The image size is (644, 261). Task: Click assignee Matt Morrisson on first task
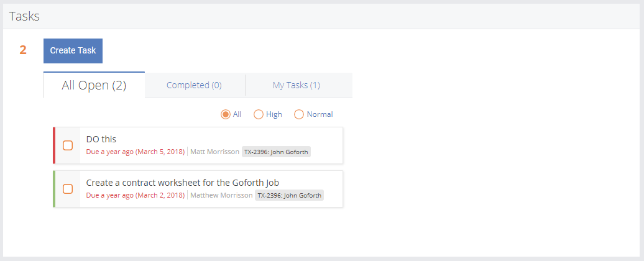click(214, 152)
